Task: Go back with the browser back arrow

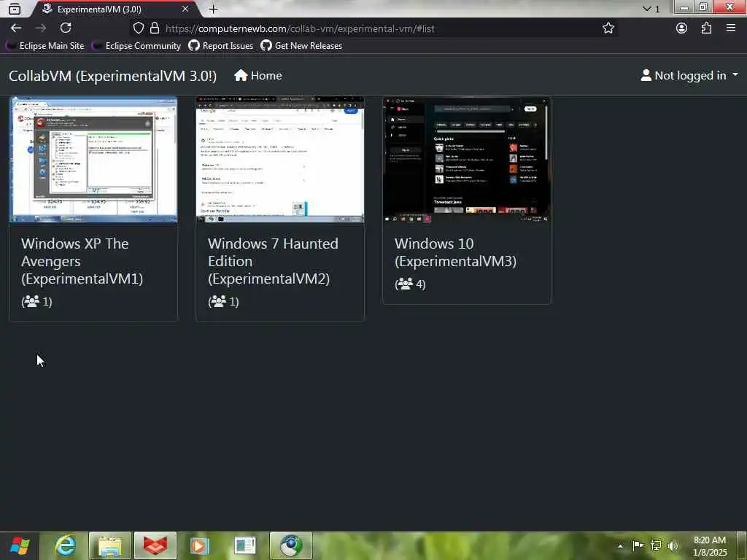Action: (x=16, y=28)
